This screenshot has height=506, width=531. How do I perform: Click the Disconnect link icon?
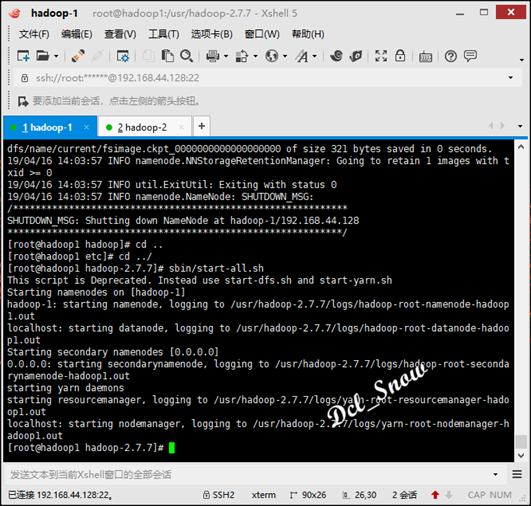coord(78,56)
